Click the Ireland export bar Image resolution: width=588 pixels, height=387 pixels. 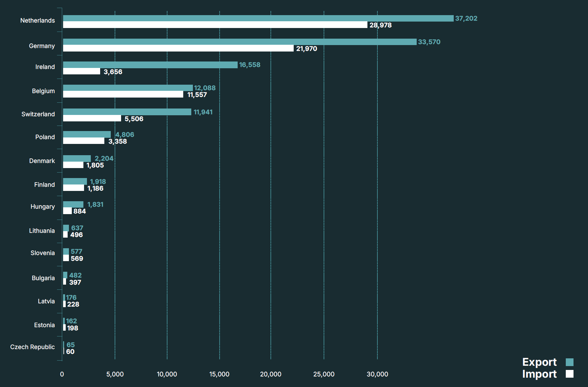[x=150, y=65]
